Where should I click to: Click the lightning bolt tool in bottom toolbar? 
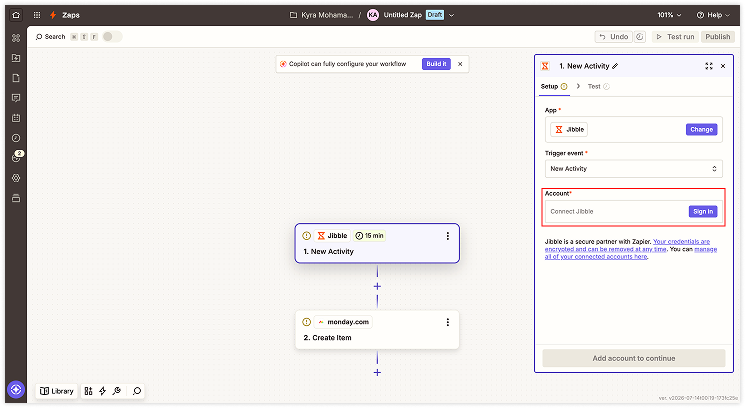[x=102, y=391]
